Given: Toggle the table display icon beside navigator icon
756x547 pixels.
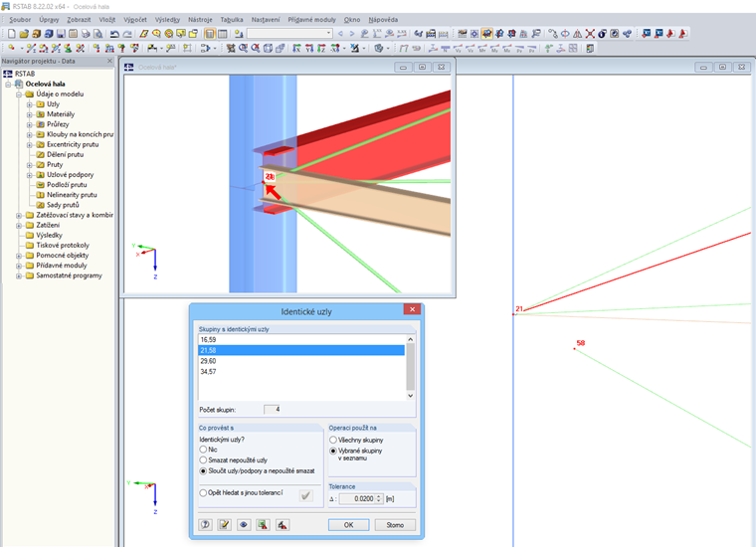Looking at the screenshot, I should 222,33.
